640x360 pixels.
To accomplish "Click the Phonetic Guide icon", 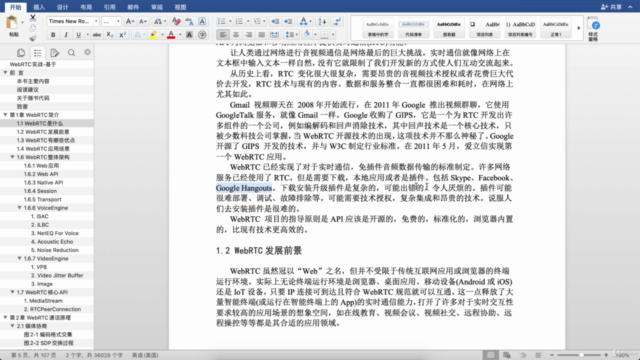I will click(x=189, y=21).
